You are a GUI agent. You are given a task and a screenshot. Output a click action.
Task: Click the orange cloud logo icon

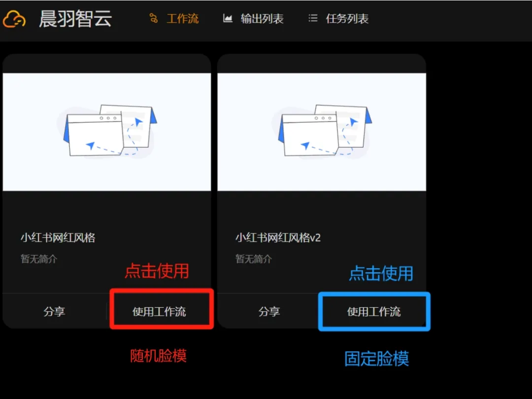(x=14, y=19)
